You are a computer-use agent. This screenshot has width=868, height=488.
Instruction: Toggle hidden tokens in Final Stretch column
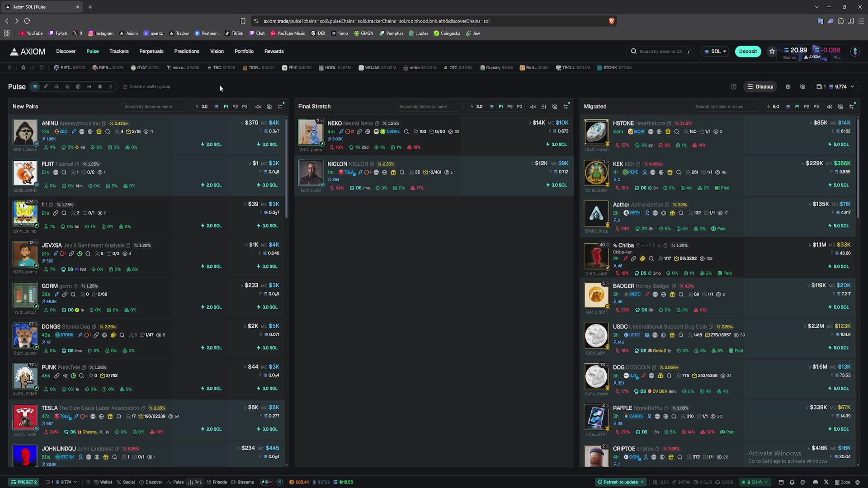(x=555, y=107)
